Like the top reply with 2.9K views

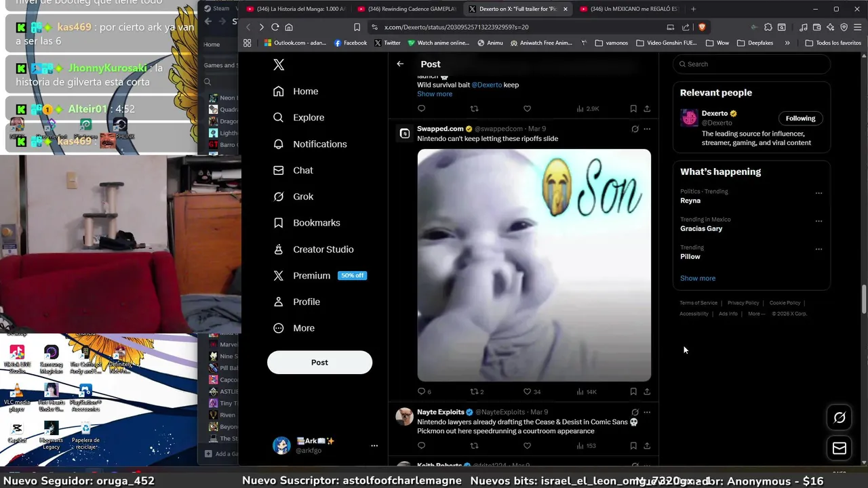point(527,108)
